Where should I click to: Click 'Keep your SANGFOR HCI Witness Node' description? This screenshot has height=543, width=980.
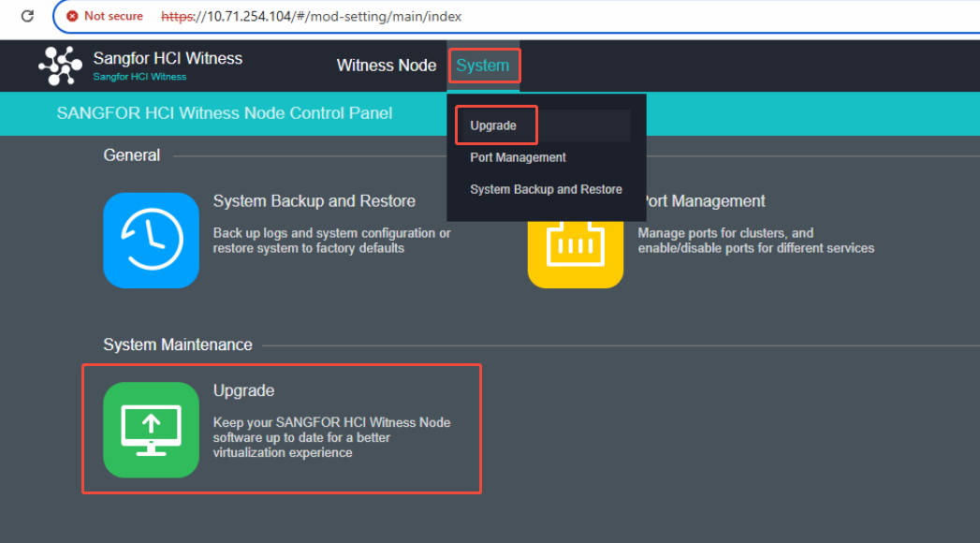pos(331,437)
